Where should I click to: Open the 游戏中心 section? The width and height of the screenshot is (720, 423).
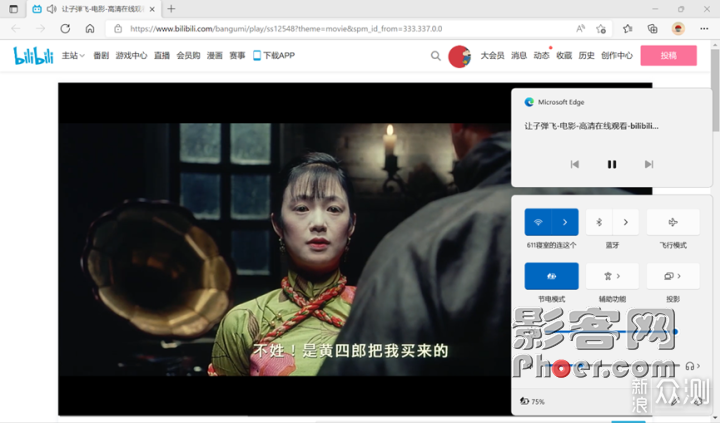[x=131, y=56]
